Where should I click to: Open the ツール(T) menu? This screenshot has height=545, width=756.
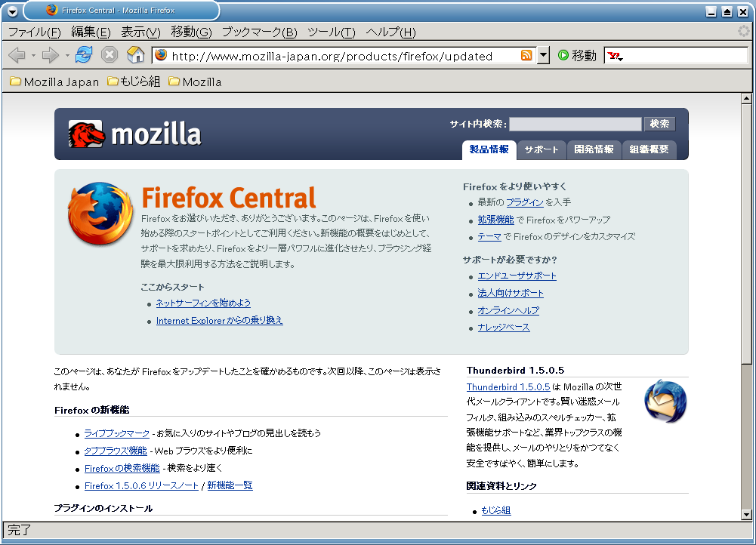(x=332, y=32)
